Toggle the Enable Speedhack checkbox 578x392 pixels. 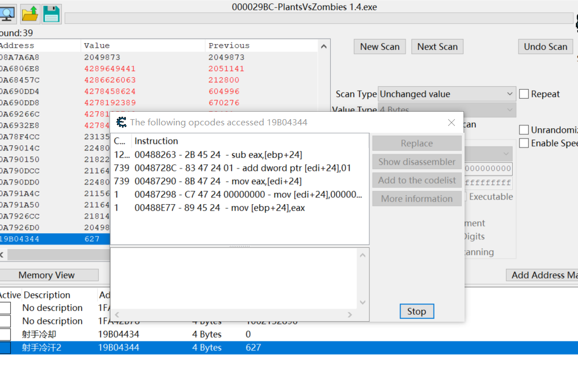[x=524, y=143]
